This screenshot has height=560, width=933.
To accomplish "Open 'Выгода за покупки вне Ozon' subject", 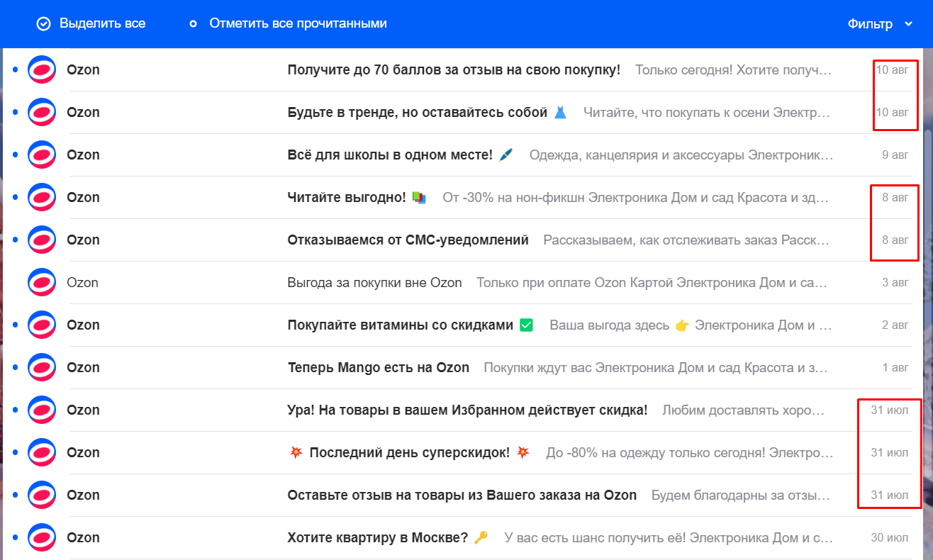I will click(x=374, y=282).
